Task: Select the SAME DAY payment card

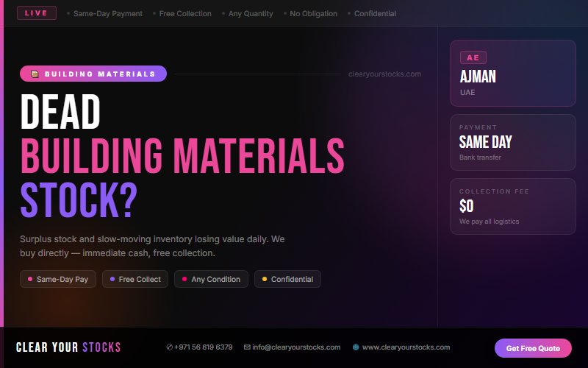Action: pyautogui.click(x=512, y=142)
